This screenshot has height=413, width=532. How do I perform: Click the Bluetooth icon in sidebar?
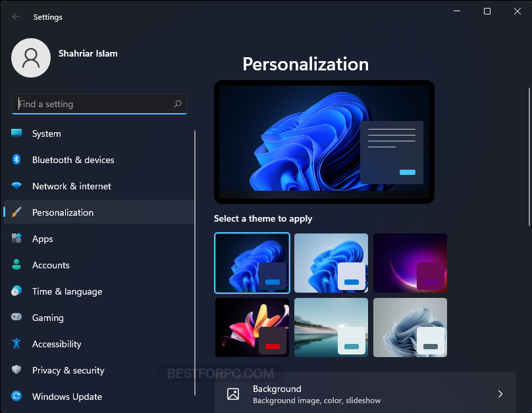pyautogui.click(x=16, y=159)
